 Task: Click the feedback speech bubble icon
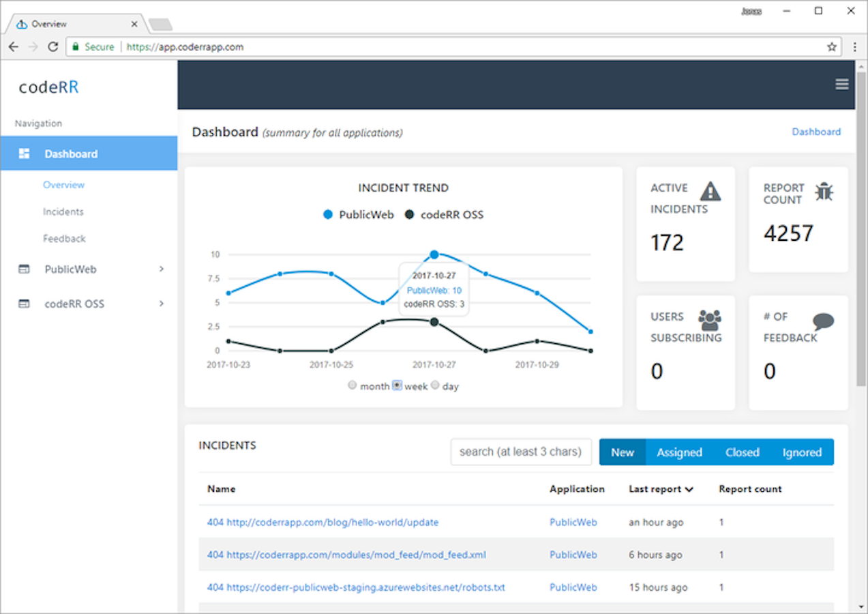823,321
